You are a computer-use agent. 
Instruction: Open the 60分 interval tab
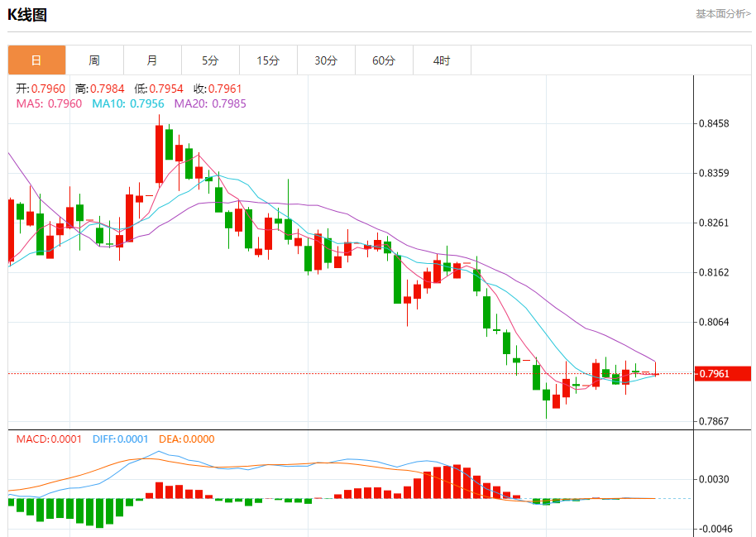[384, 60]
